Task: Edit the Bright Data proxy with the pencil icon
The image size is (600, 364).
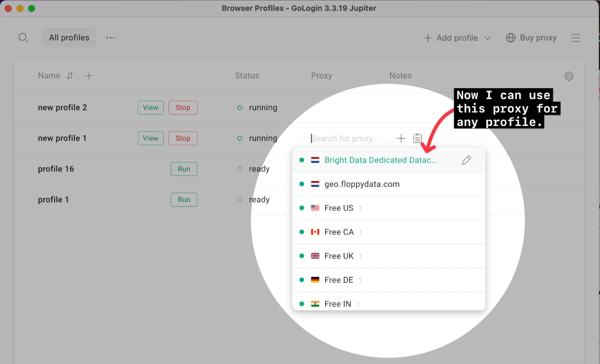Action: pos(466,160)
